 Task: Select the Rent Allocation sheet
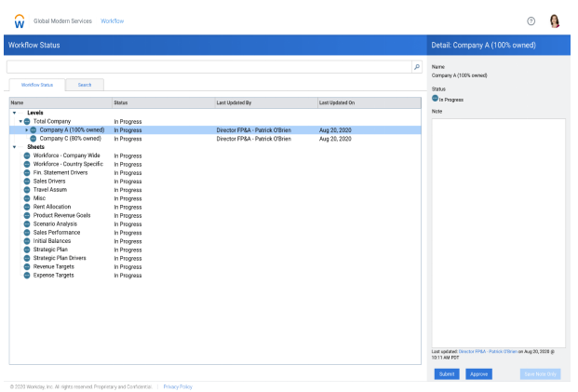click(x=52, y=207)
